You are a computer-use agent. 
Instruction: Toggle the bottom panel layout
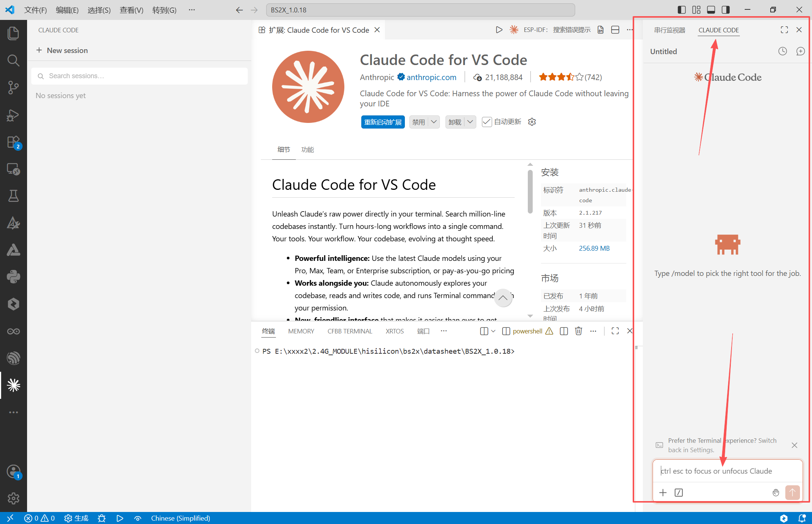(711, 10)
